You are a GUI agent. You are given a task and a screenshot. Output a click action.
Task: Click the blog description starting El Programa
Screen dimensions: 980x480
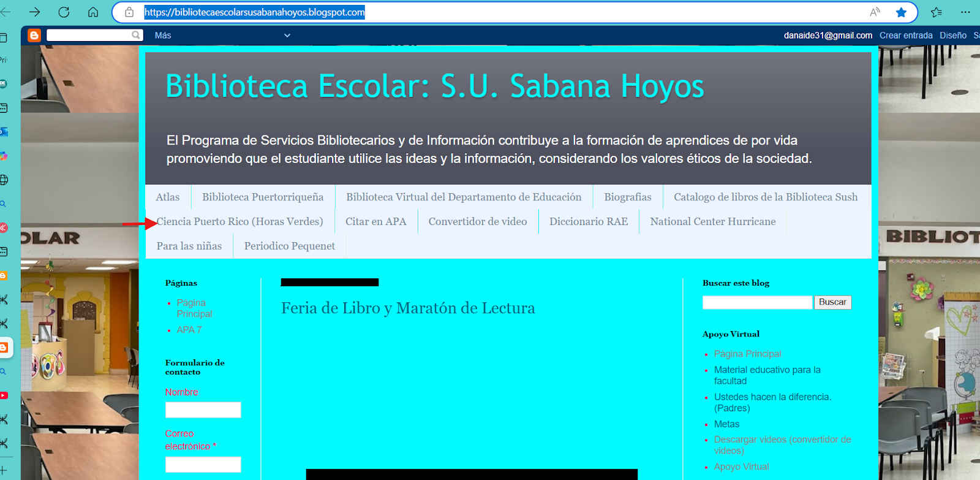(489, 150)
